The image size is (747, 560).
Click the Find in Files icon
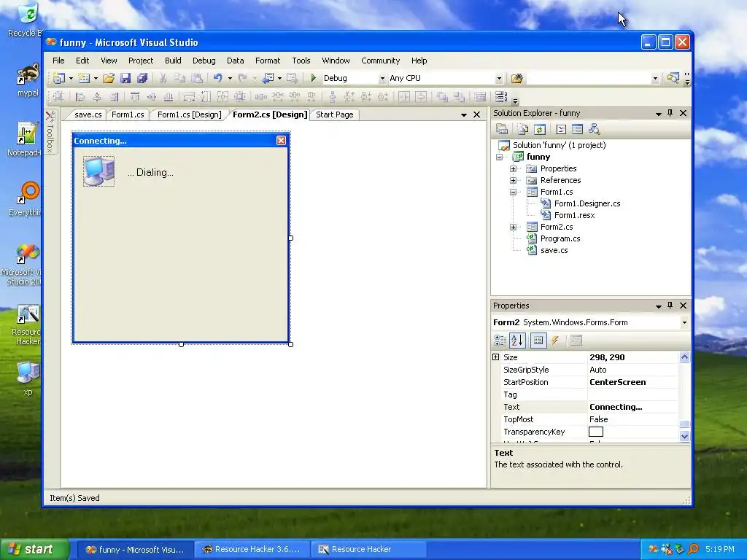pos(517,78)
